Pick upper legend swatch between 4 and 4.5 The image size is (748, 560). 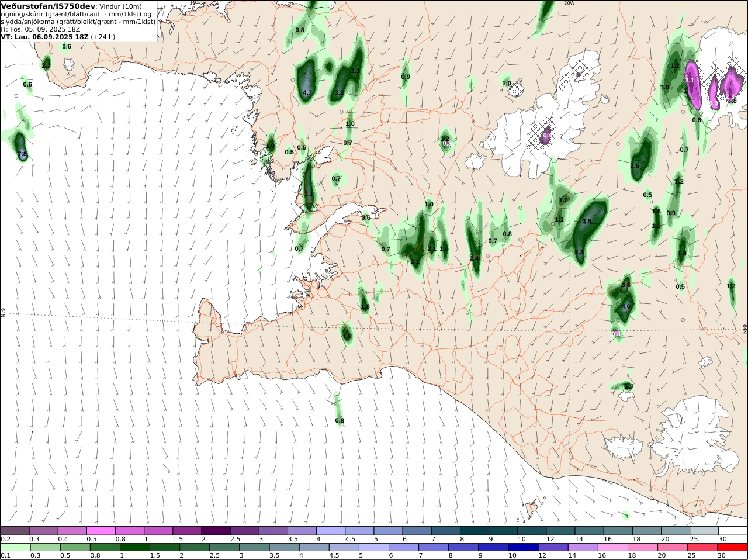coord(331,530)
